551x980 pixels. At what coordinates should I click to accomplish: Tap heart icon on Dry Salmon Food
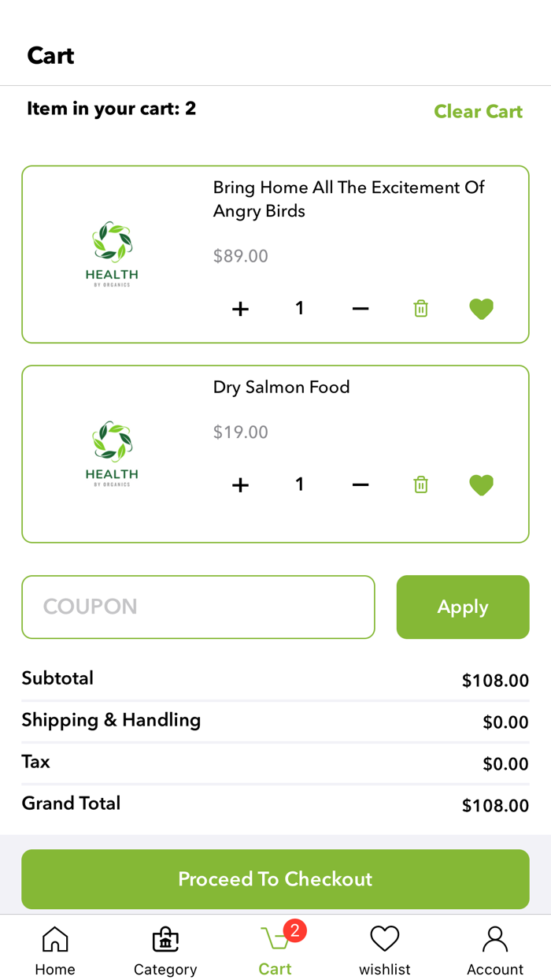point(481,484)
